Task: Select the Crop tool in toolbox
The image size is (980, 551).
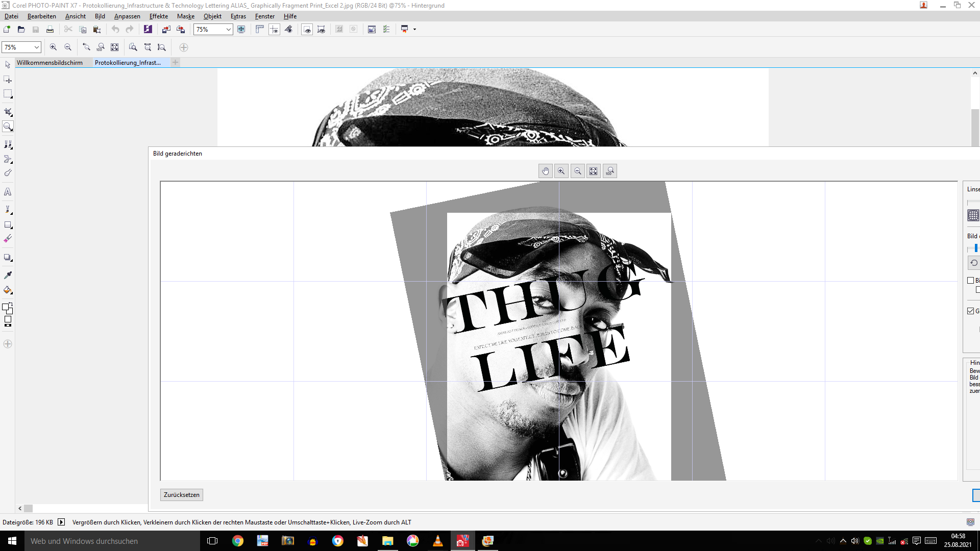Action: [x=8, y=112]
